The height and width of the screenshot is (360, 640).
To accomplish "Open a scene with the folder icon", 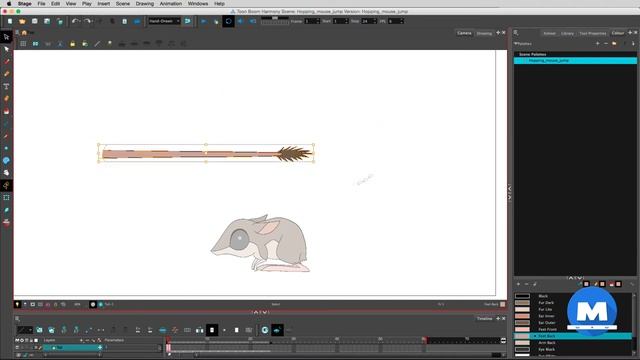I will [22, 21].
